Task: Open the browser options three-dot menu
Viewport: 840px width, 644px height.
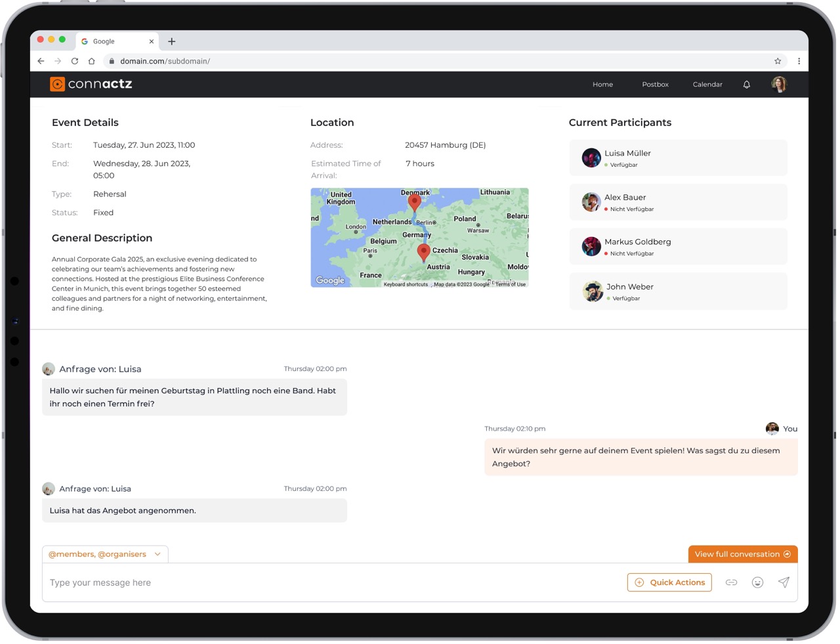Action: pyautogui.click(x=799, y=60)
